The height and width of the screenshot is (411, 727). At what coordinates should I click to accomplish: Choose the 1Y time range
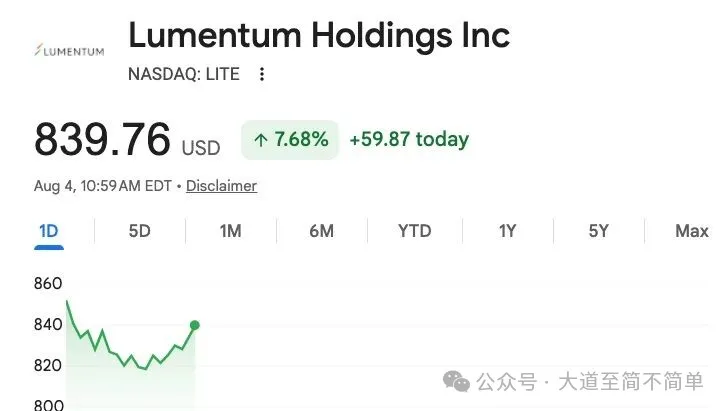click(507, 231)
